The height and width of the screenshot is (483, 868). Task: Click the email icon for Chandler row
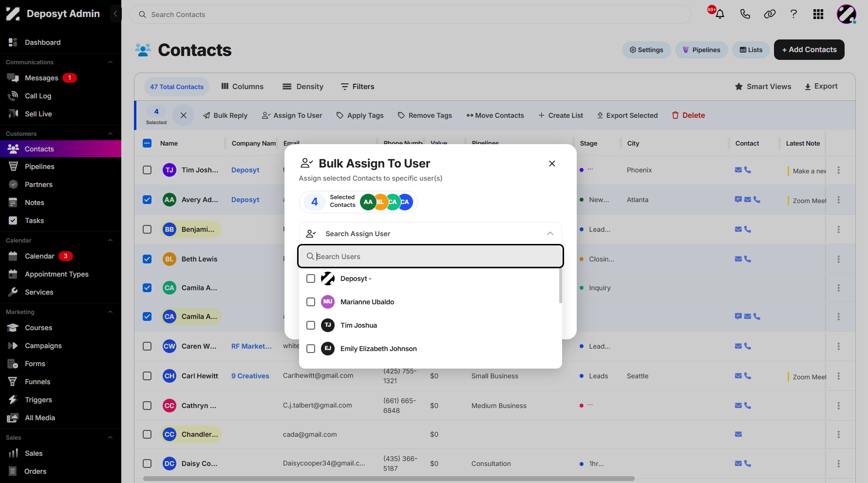738,434
